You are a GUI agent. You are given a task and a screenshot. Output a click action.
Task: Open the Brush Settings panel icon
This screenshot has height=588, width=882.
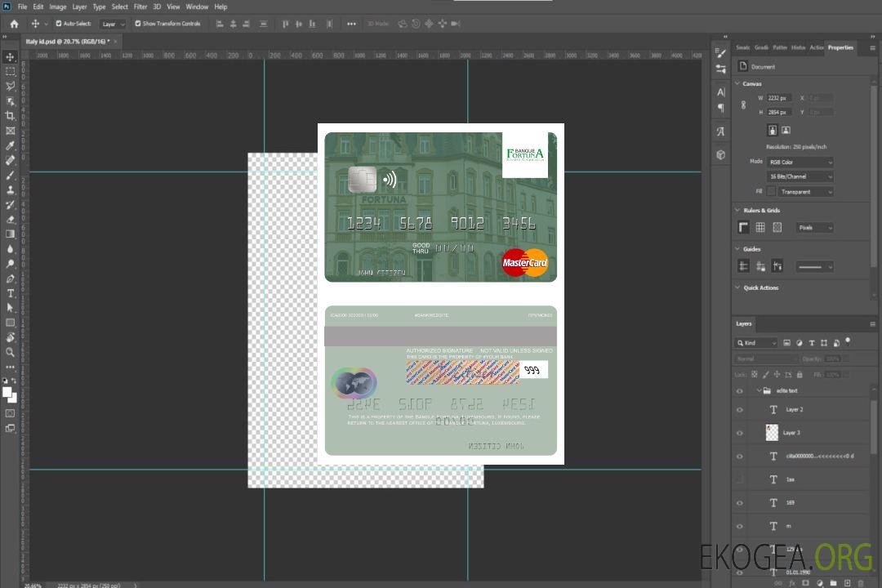pyautogui.click(x=721, y=53)
